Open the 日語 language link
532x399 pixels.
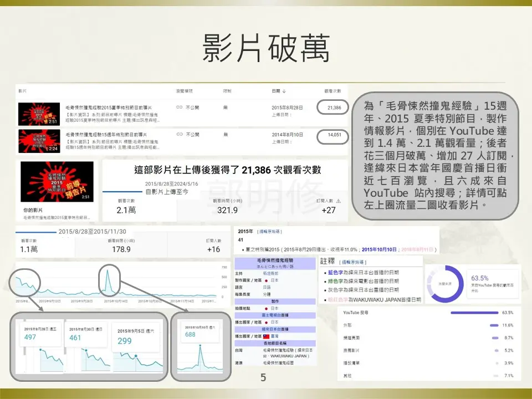pyautogui.click(x=267, y=288)
